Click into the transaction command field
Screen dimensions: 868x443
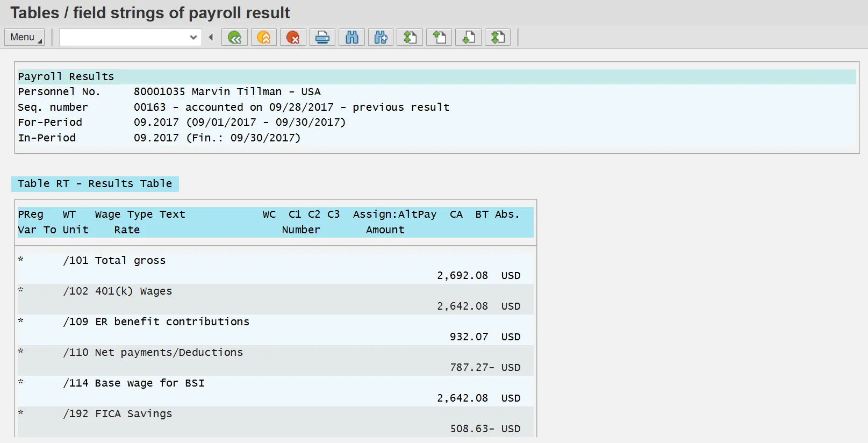pos(124,38)
